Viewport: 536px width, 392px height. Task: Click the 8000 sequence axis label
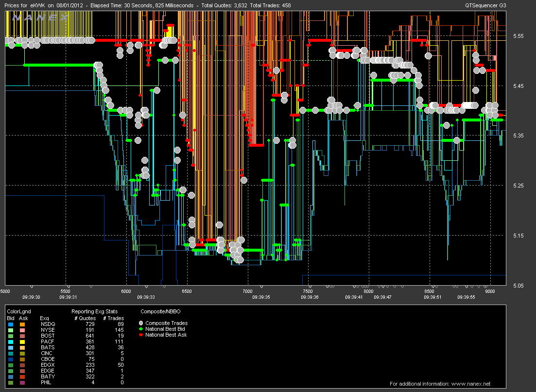pos(368,291)
